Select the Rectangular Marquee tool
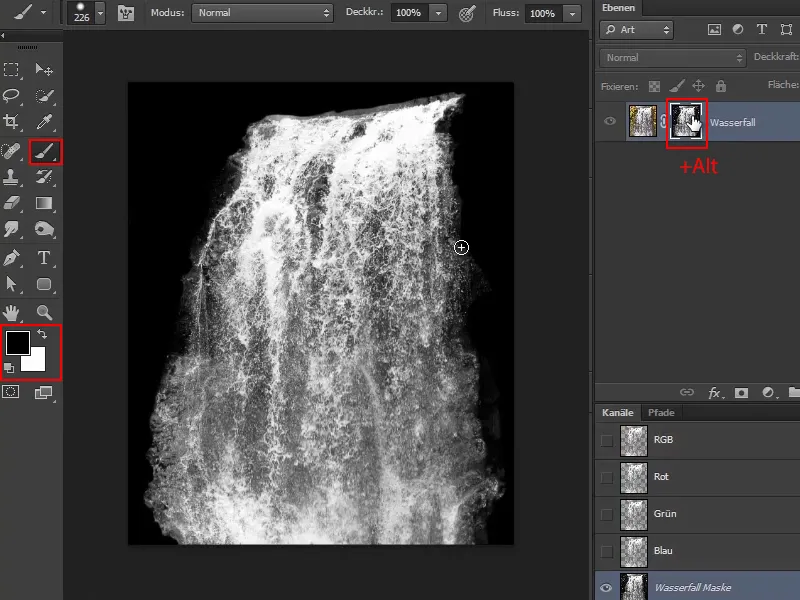The height and width of the screenshot is (600, 800). (x=11, y=69)
